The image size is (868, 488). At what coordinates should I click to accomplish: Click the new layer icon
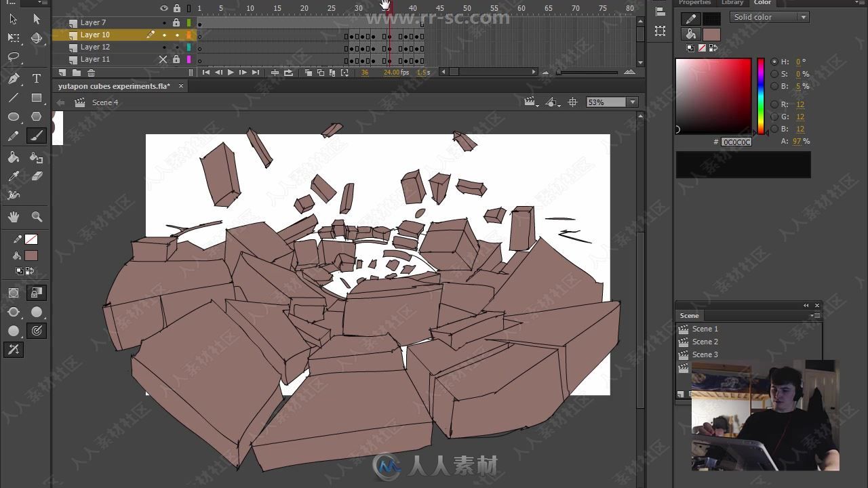pyautogui.click(x=62, y=73)
